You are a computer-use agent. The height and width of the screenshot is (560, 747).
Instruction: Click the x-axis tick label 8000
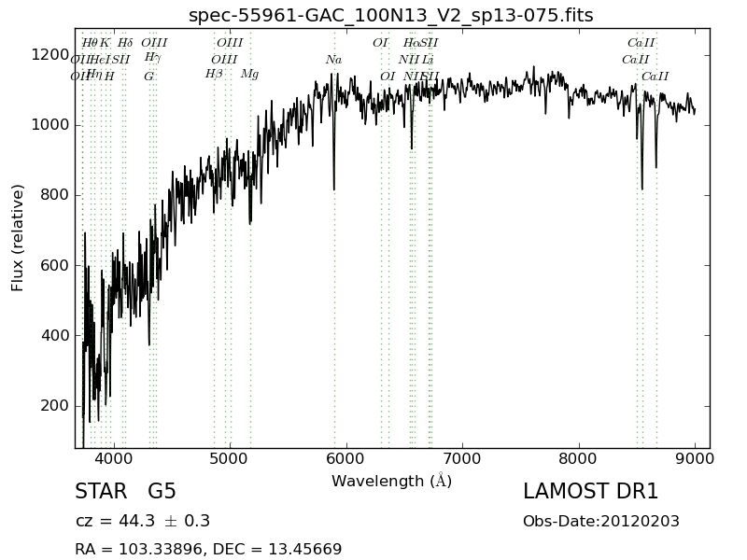(579, 459)
